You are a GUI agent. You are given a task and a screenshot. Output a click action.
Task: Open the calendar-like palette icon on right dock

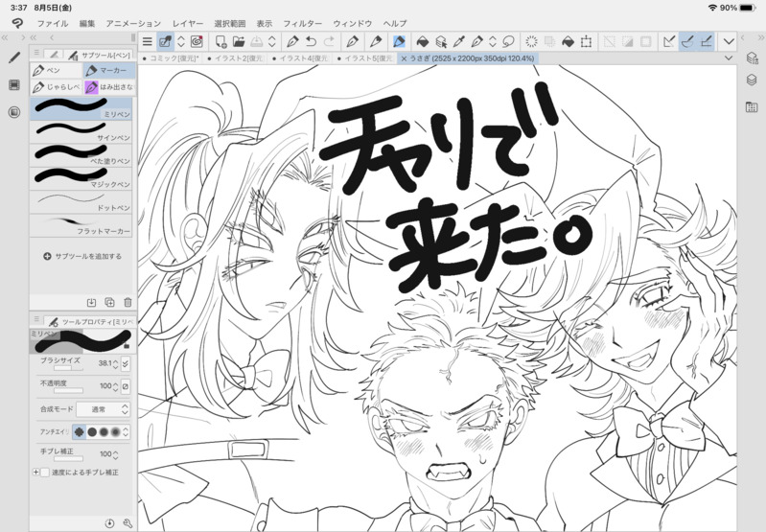point(752,107)
